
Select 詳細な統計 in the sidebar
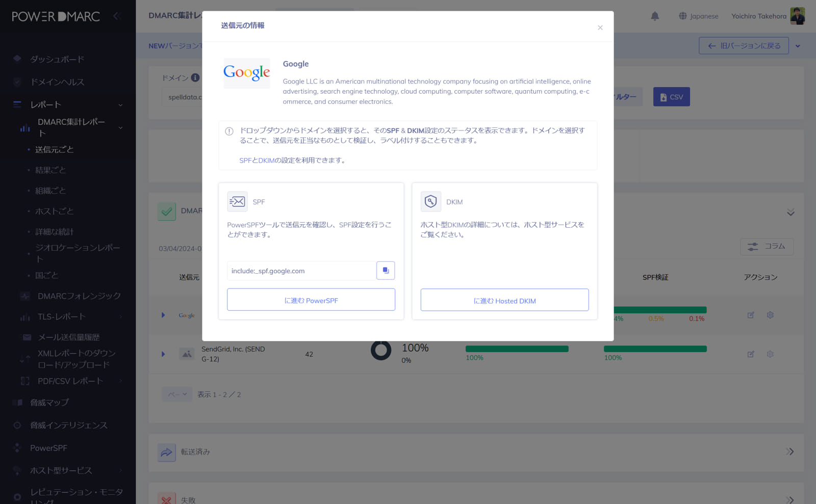click(54, 232)
